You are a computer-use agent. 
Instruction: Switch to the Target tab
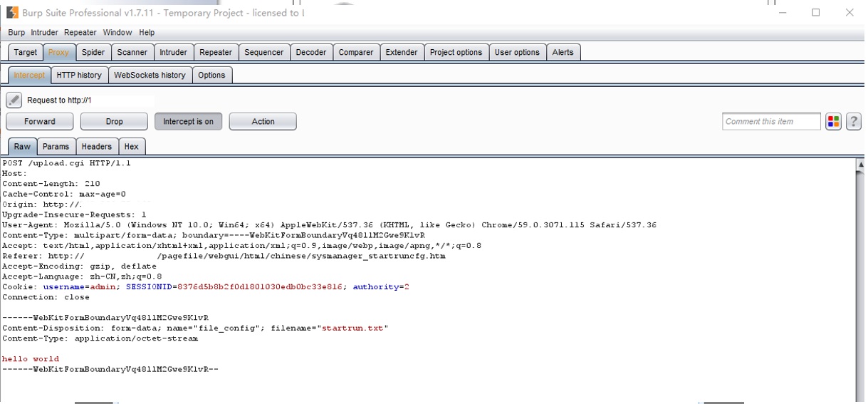pos(26,53)
